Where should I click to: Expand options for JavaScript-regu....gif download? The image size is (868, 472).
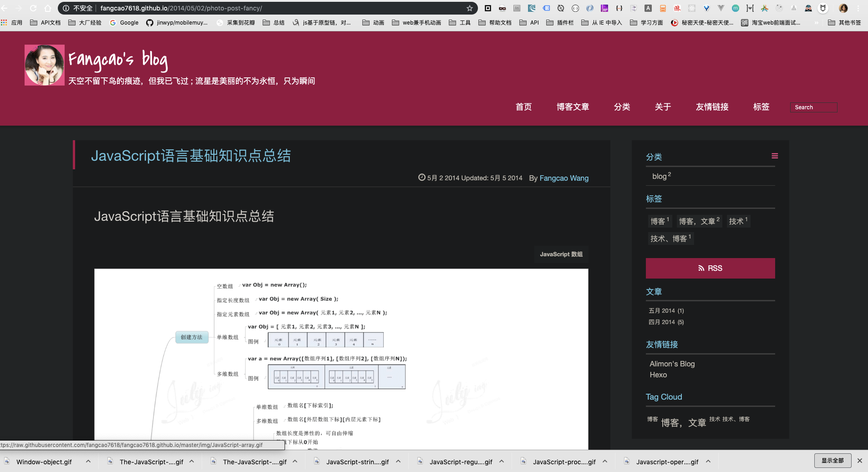click(502, 461)
